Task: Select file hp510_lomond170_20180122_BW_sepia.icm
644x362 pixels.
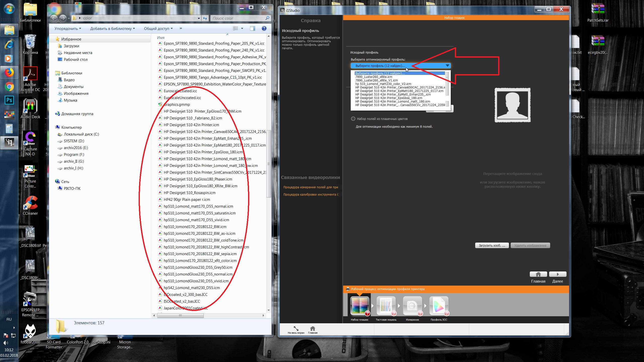Action: [x=200, y=254]
